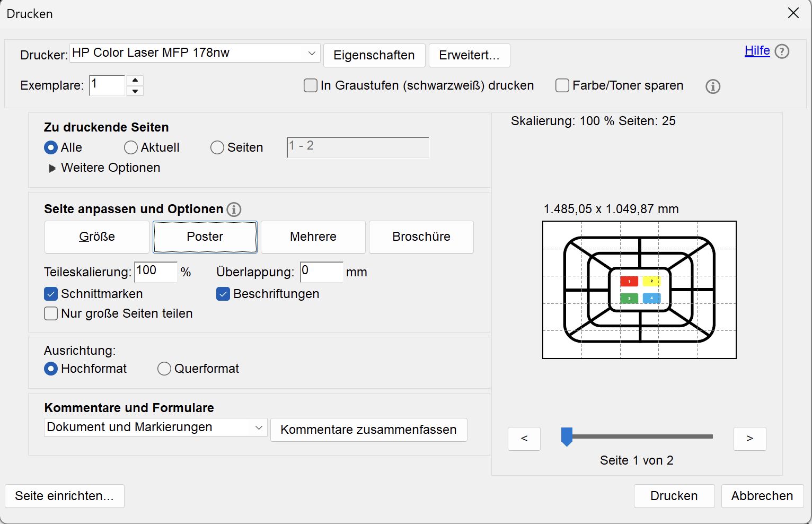Switch to the Größe option tab
812x524 pixels.
(x=97, y=237)
